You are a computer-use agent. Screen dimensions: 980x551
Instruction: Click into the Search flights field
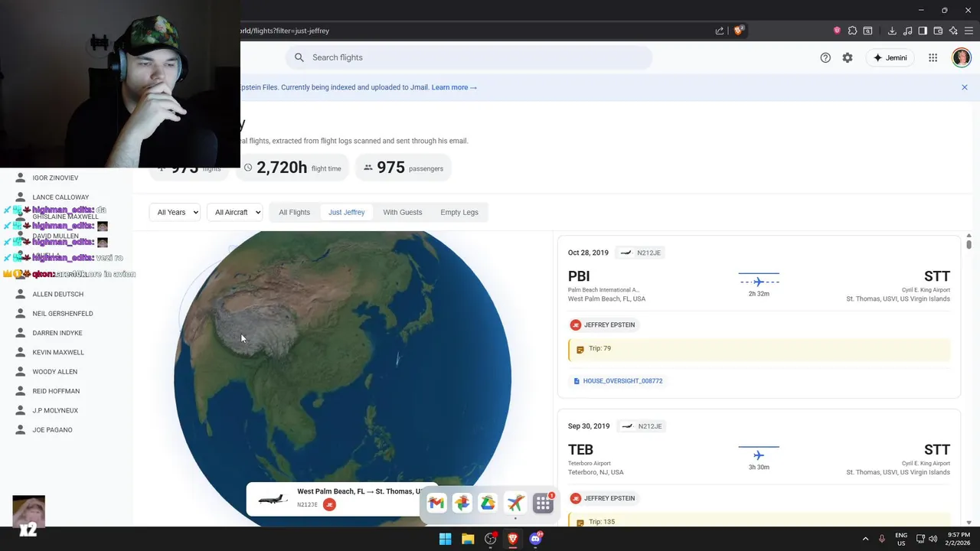[469, 57]
